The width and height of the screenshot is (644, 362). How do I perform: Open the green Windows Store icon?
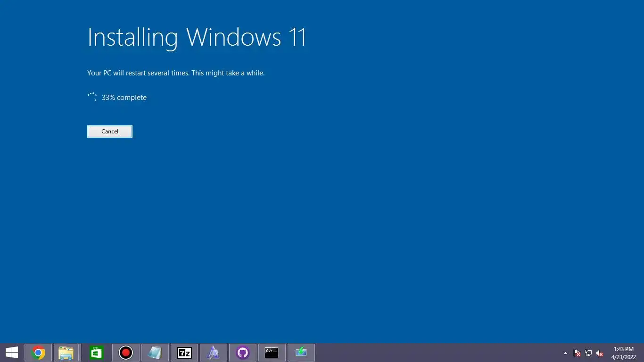[x=97, y=353]
